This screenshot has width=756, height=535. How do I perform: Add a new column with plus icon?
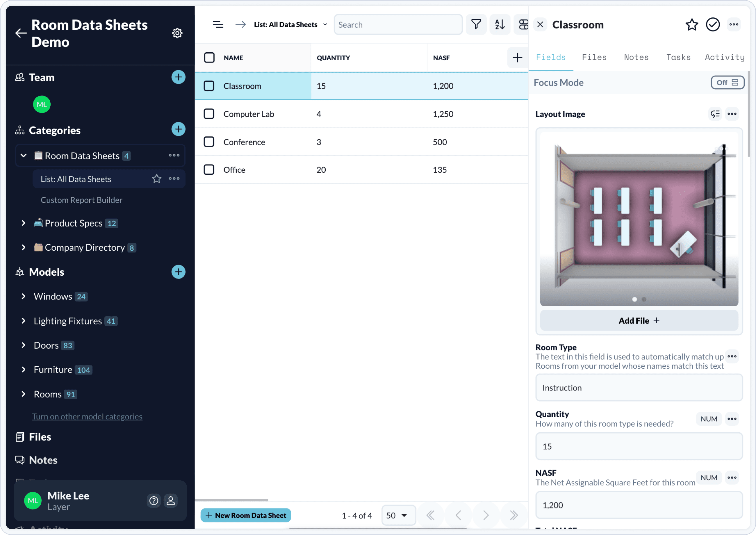[517, 58]
